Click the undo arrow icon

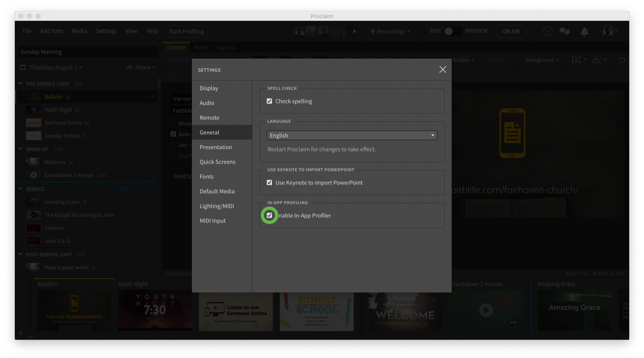[x=622, y=60]
